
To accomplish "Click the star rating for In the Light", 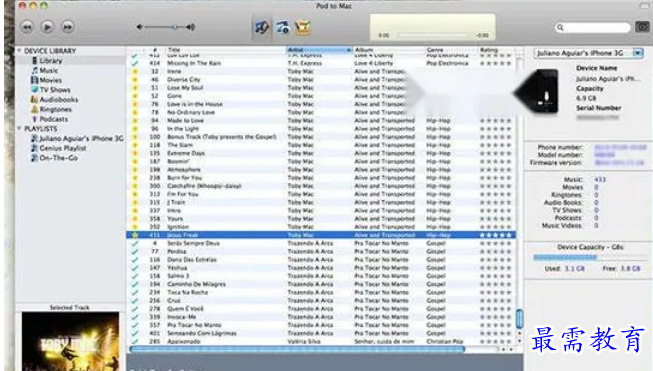I will [495, 129].
